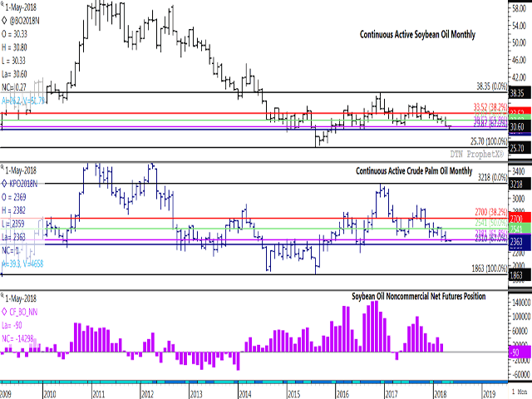Click the '1863 (100.0%)' retracement label

coord(490,268)
